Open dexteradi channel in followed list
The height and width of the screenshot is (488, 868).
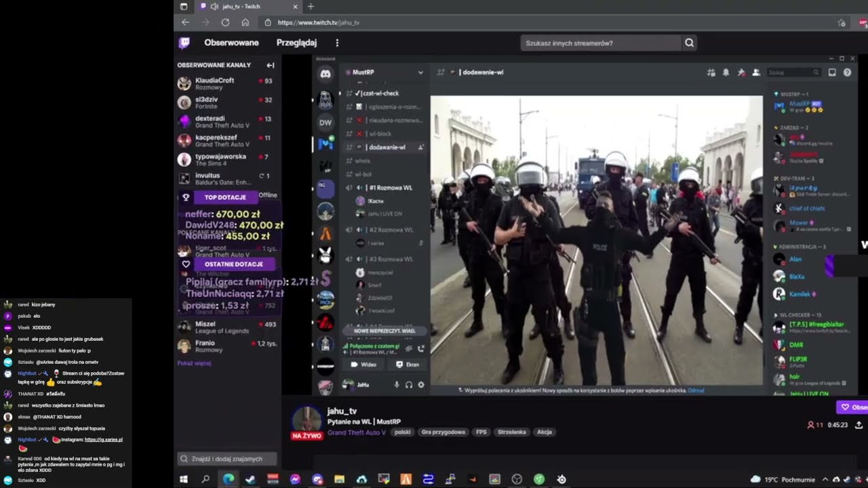(226, 121)
